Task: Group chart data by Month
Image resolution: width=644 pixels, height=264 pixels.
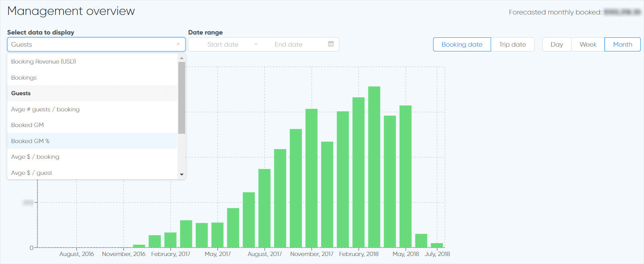Action: point(622,44)
